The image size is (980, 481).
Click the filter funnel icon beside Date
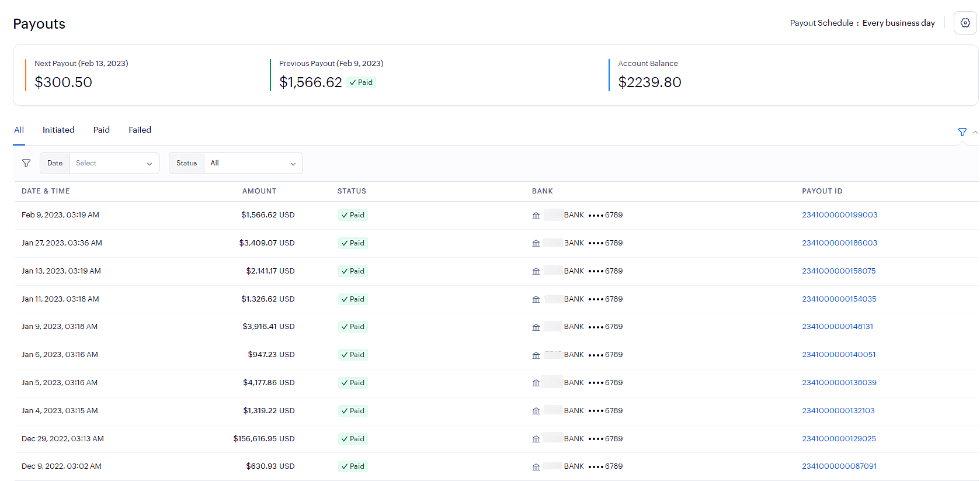[x=26, y=163]
